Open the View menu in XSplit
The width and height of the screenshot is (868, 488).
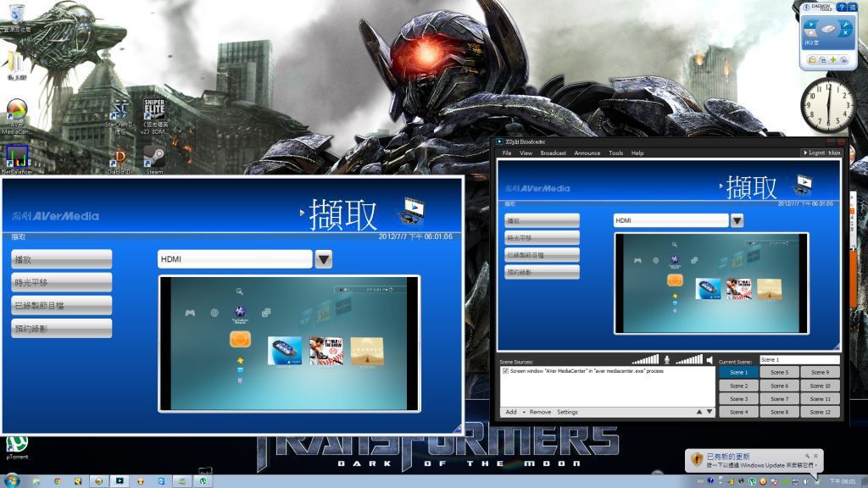[526, 152]
